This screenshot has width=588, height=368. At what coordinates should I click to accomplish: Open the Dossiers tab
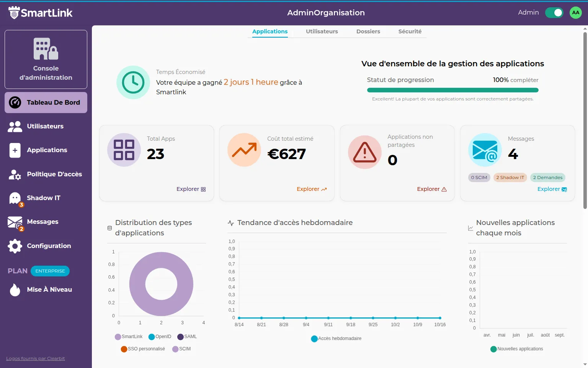[x=368, y=31]
